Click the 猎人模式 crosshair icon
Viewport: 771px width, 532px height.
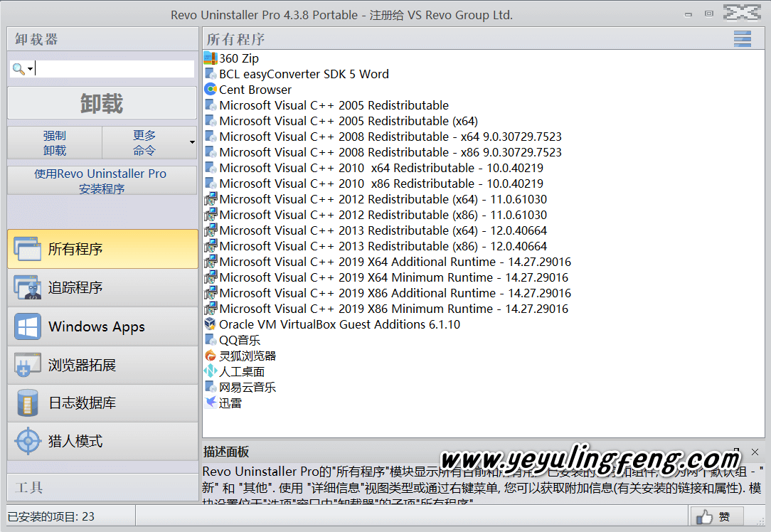(x=28, y=441)
